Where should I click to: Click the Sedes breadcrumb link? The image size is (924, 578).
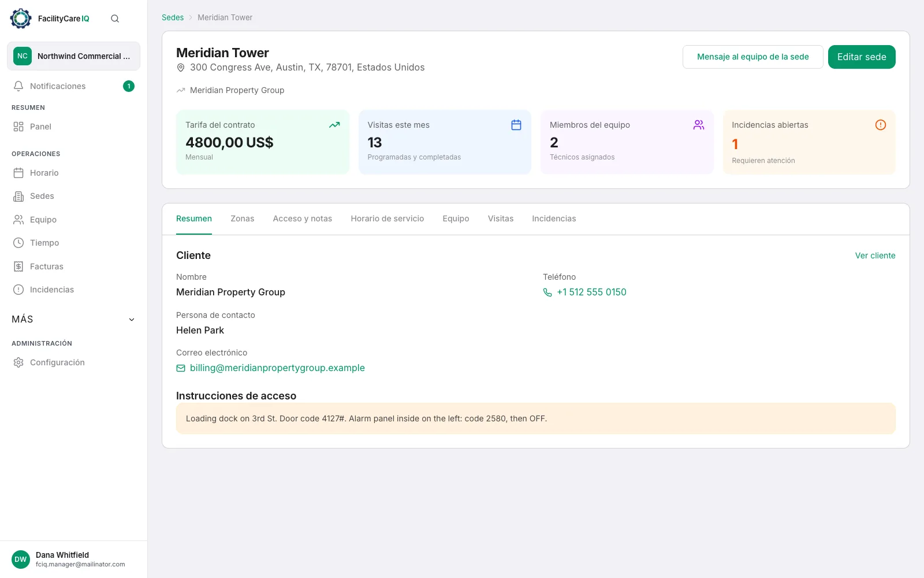(x=173, y=17)
